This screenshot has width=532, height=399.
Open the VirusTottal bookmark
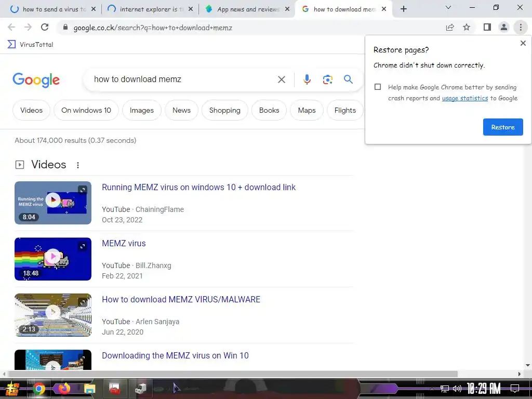click(30, 45)
